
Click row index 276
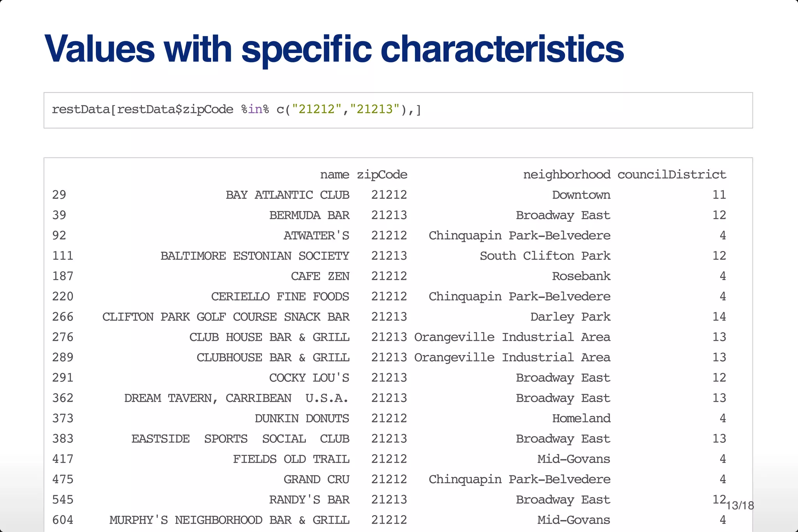click(63, 337)
